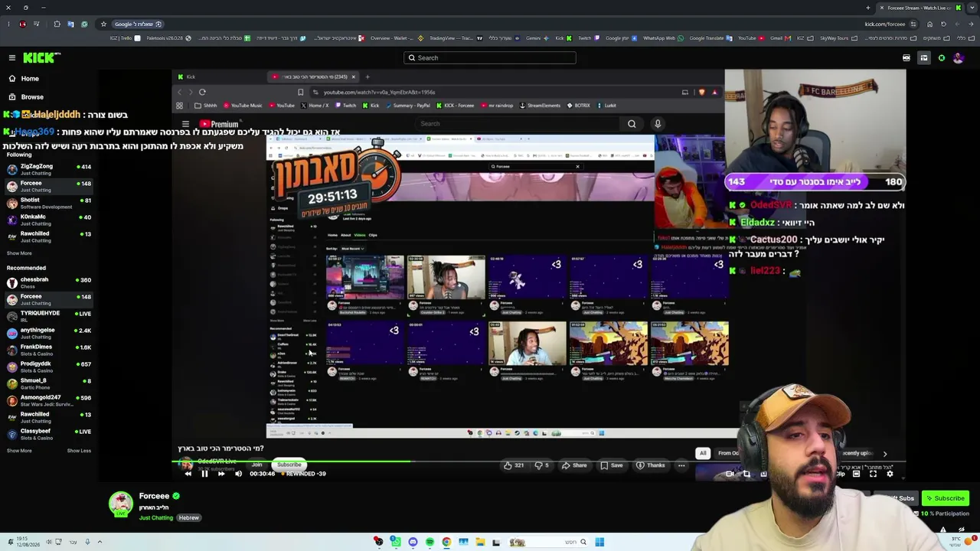Open Shotist channel in Following list
Screen dimensions: 980x551
49,204
